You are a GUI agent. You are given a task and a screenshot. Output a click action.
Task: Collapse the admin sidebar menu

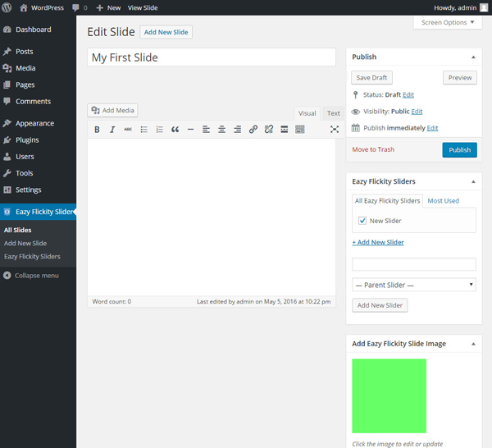click(x=31, y=276)
